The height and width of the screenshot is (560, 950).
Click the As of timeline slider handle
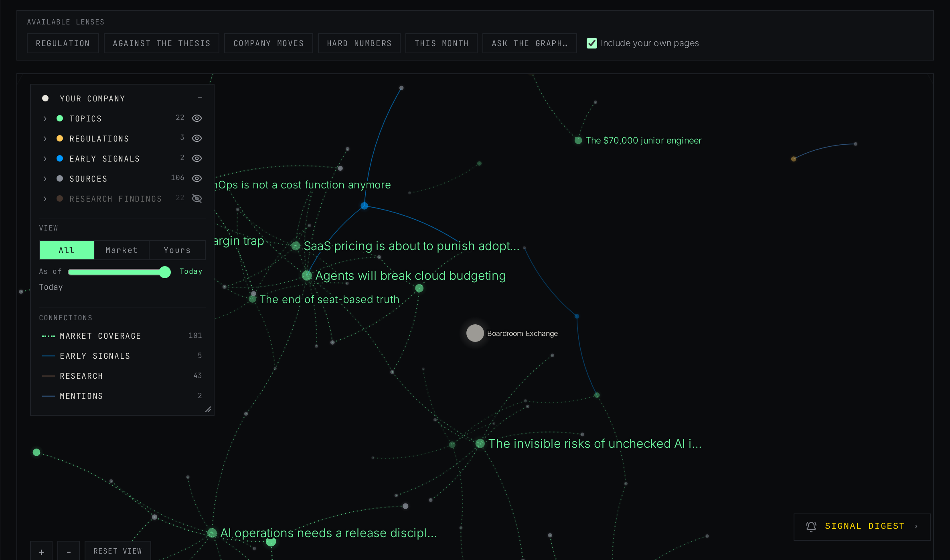(x=165, y=272)
